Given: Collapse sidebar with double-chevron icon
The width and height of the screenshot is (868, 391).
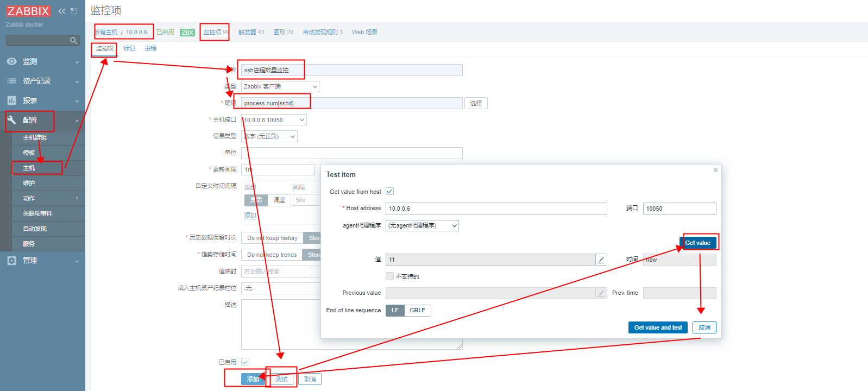Looking at the screenshot, I should pyautogui.click(x=62, y=11).
